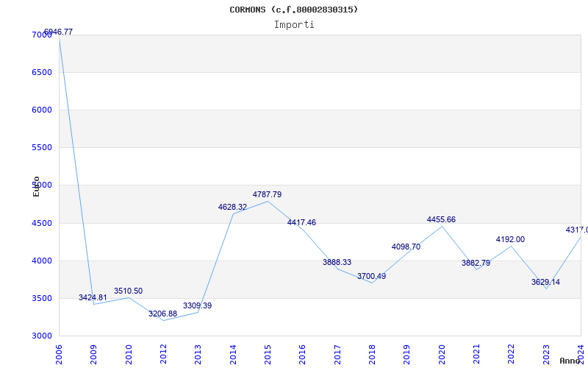This screenshot has height=368, width=588.
Task: Click the 2023 x-axis year label
Action: pyautogui.click(x=546, y=355)
